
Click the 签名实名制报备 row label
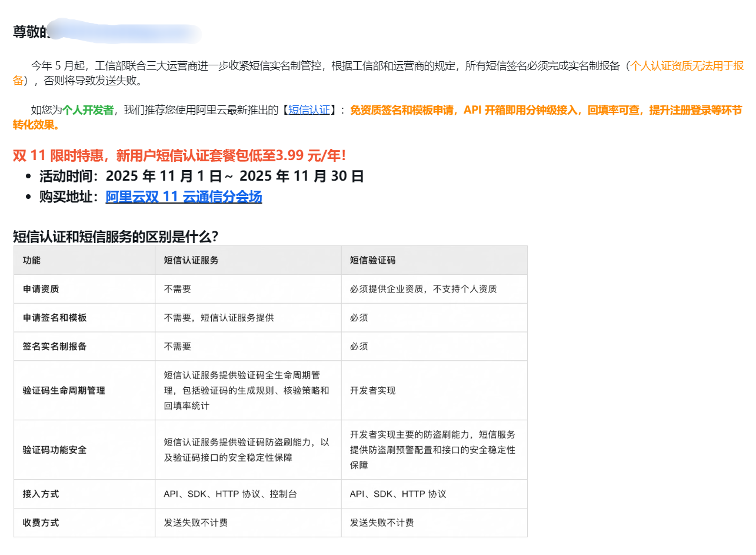[55, 347]
